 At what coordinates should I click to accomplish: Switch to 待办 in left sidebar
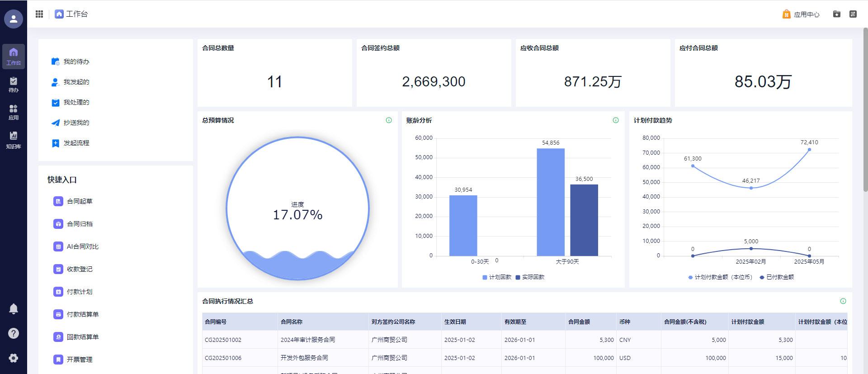(14, 84)
